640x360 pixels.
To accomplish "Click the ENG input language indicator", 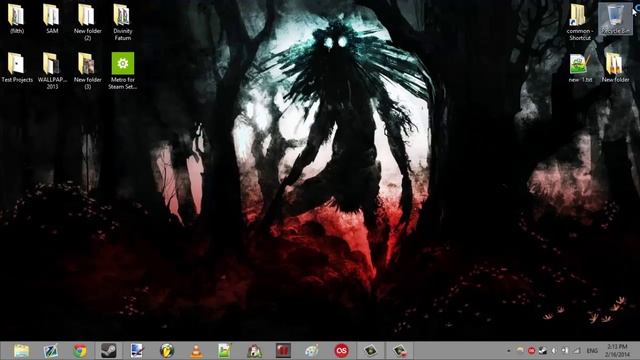I will click(592, 351).
